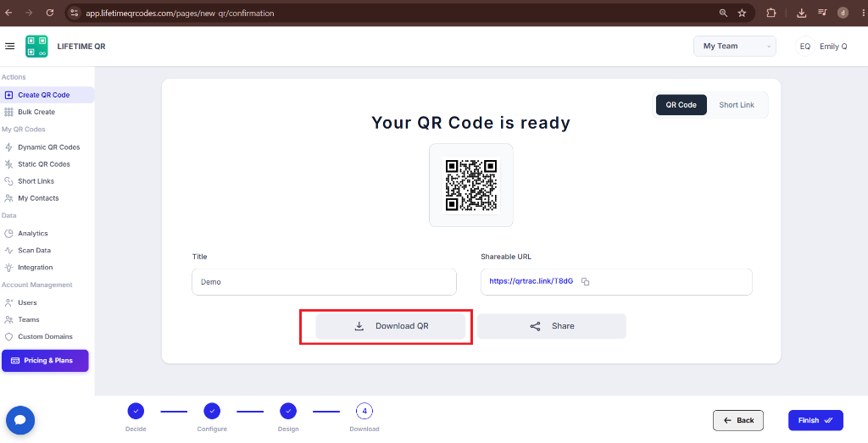The height and width of the screenshot is (443, 868).
Task: Click the Users person icon
Action: coord(8,302)
